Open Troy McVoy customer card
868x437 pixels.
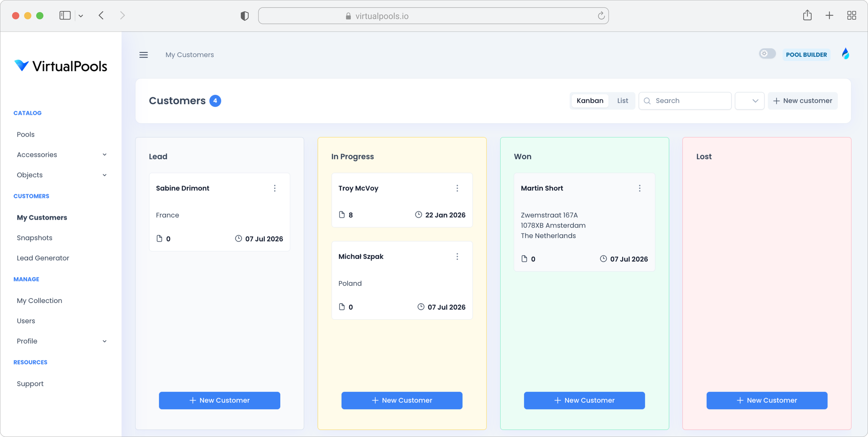coord(402,200)
